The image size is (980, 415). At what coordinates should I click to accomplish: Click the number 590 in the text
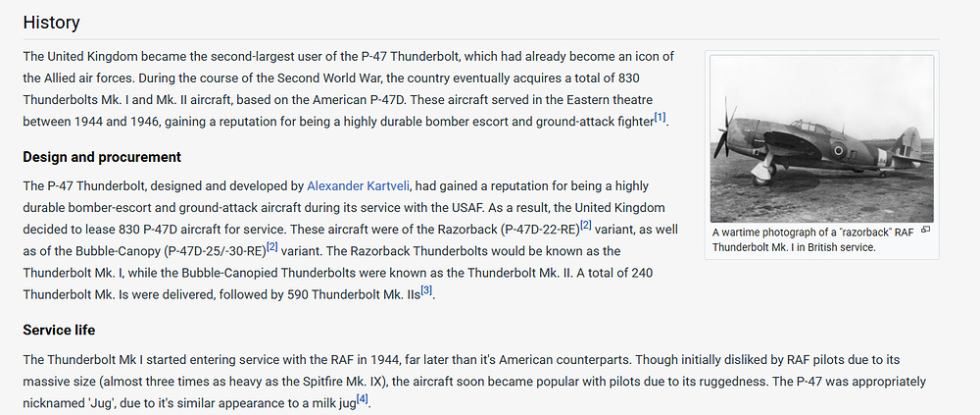tap(298, 295)
